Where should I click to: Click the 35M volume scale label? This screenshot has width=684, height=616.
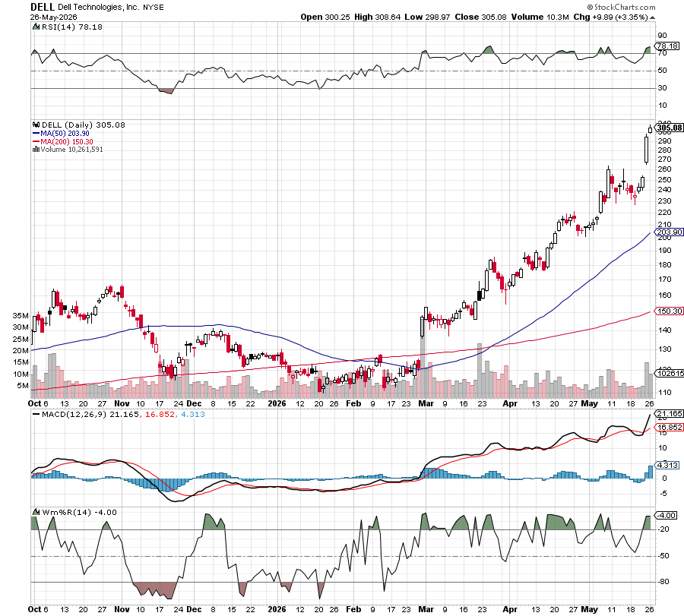pyautogui.click(x=21, y=316)
